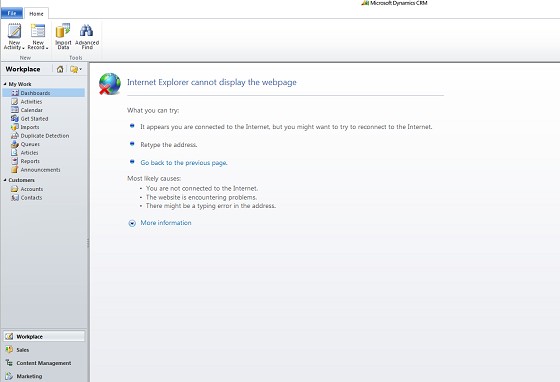Click the New Activity ribbon icon
This screenshot has width=560, height=382.
click(x=14, y=31)
